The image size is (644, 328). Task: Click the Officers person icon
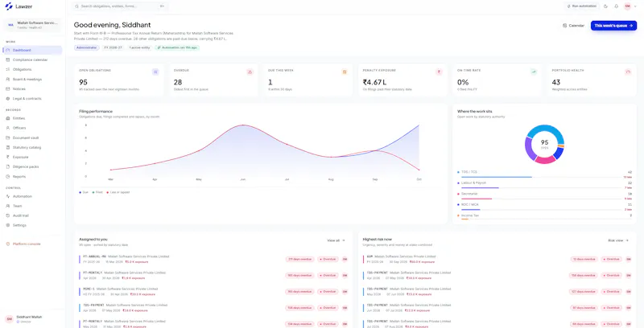(8, 128)
